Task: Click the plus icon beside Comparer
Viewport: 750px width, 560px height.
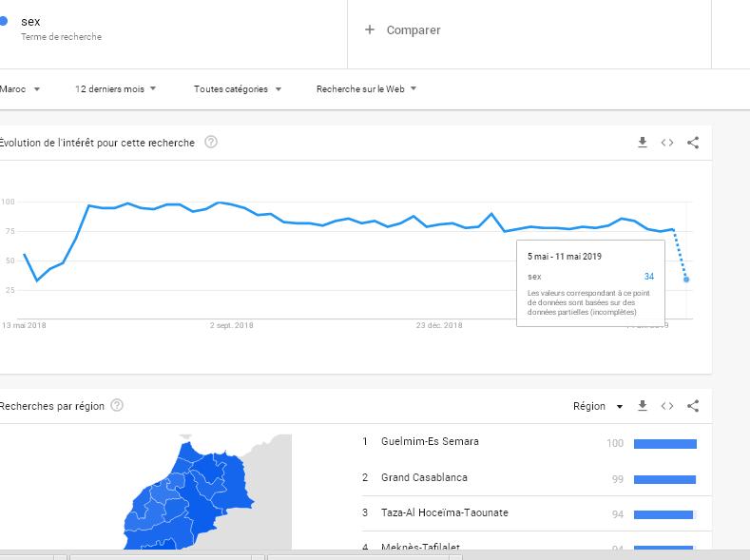Action: 369,29
